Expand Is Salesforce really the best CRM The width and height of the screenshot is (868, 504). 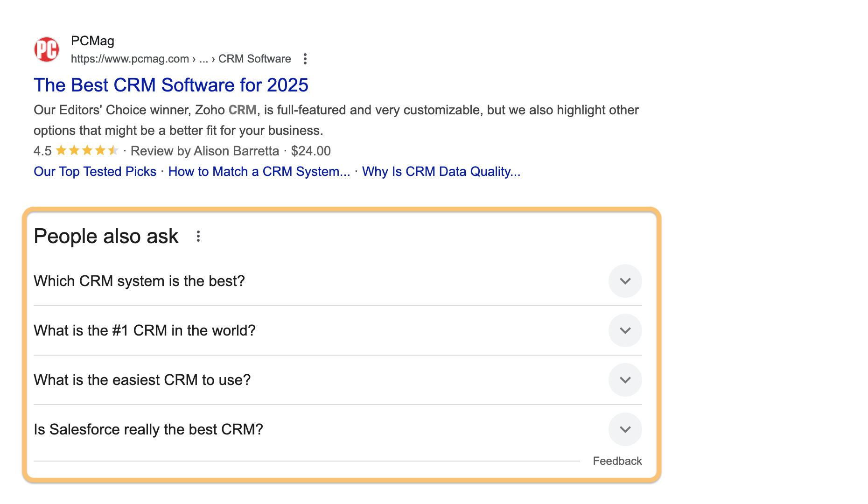tap(338, 429)
